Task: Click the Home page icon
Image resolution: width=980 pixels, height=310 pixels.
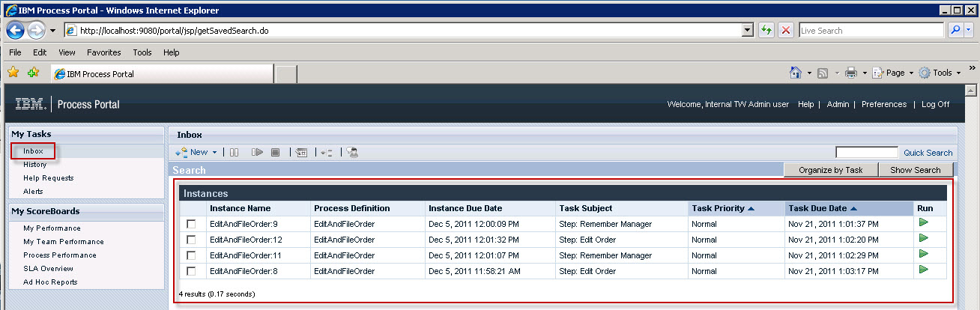Action: click(x=796, y=73)
